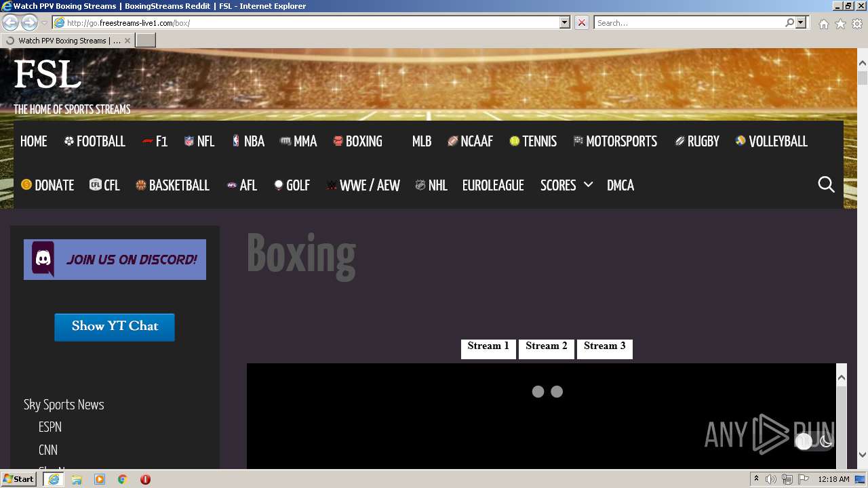Click the Start button
This screenshot has width=868, height=488.
(19, 479)
